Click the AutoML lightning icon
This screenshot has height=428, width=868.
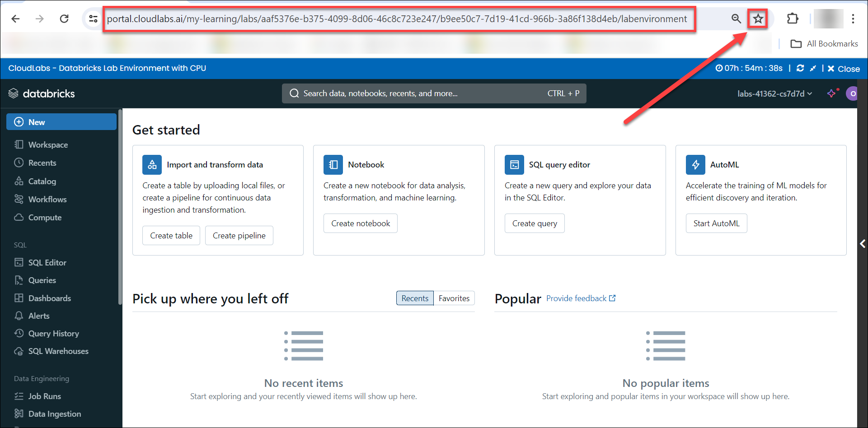[695, 165]
